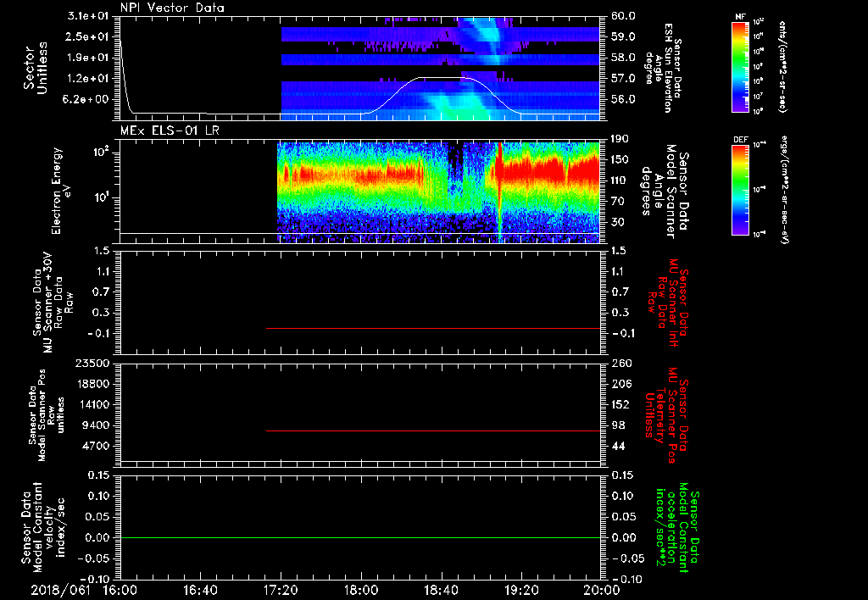Viewport: 868px width, 600px height.
Task: Click the white sun elevation curve peak
Action: tap(442, 77)
